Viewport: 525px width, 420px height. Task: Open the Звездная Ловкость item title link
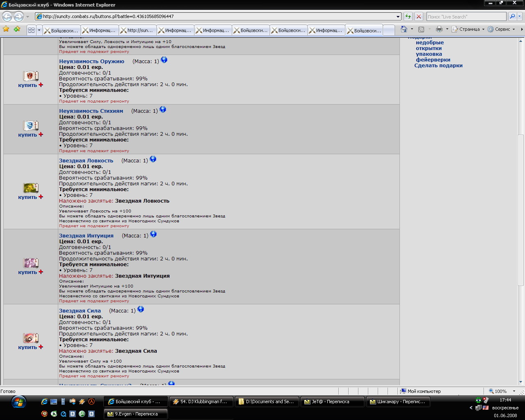86,160
